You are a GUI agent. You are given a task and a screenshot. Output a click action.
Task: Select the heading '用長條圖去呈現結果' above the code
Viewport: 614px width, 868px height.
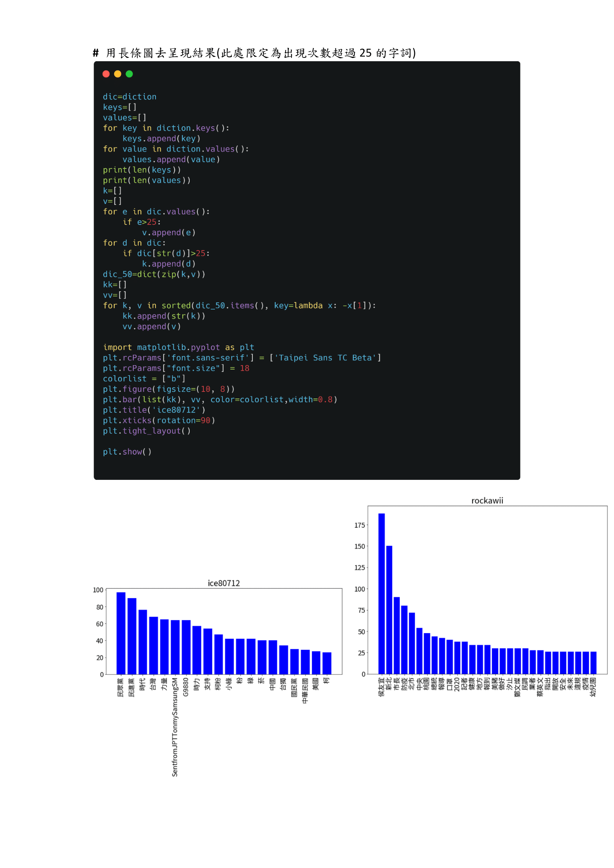click(161, 53)
